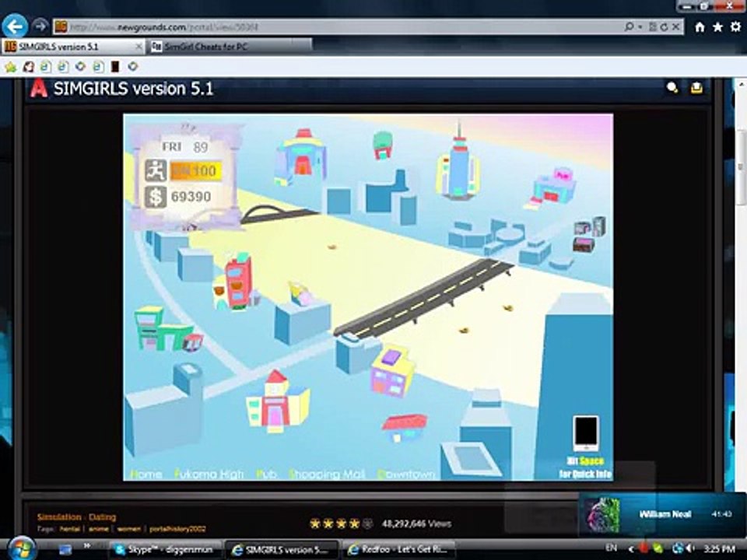Screen dimensions: 747x560
Task: Expand the quick launch chevron in taskbar
Action: tap(87, 546)
